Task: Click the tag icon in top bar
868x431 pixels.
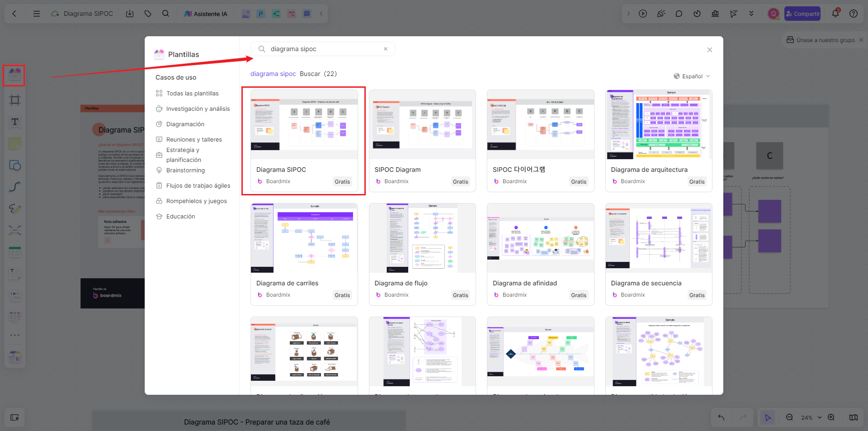Action: click(x=148, y=14)
